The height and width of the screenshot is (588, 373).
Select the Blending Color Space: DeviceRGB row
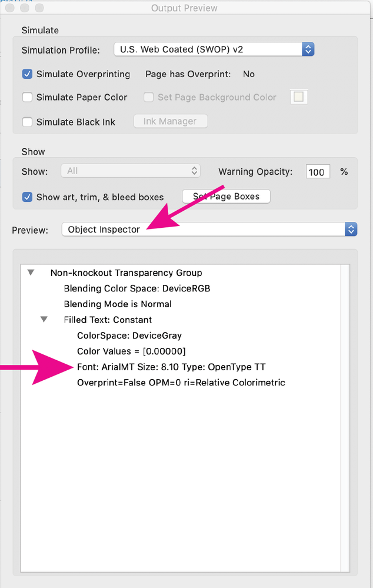[136, 288]
